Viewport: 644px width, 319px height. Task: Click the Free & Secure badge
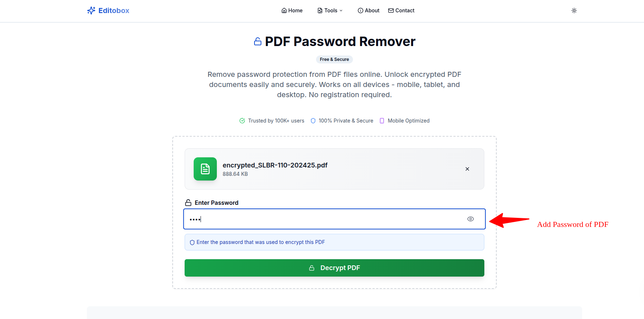334,59
